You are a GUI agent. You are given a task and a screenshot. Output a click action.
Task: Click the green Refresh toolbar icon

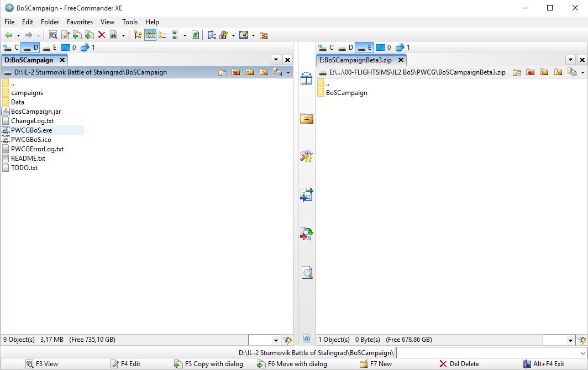[196, 35]
